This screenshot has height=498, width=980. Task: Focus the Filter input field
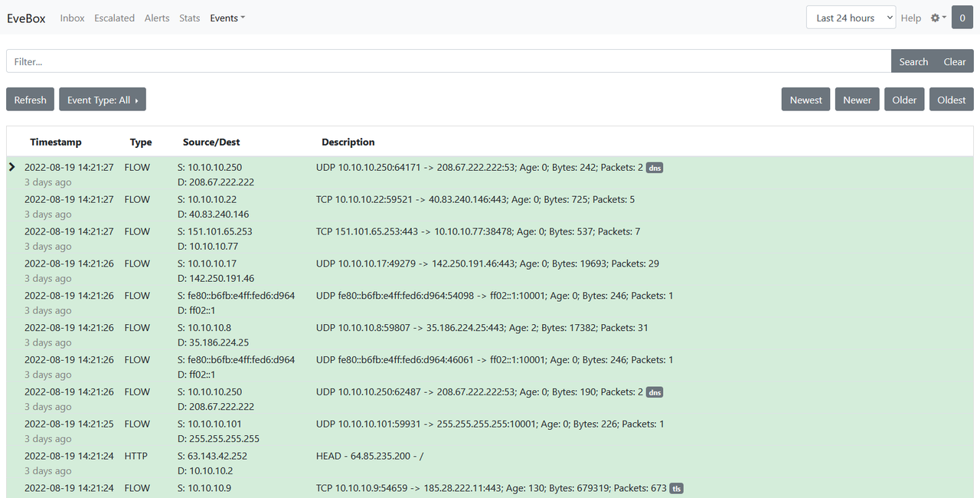449,61
